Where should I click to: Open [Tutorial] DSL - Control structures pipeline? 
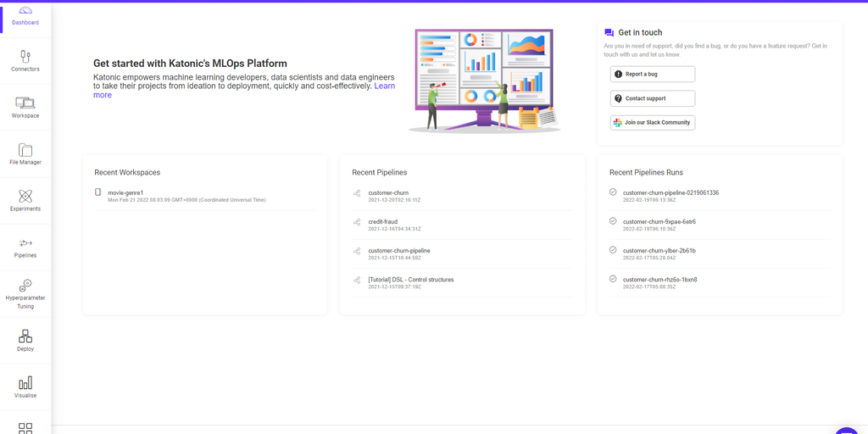click(411, 280)
